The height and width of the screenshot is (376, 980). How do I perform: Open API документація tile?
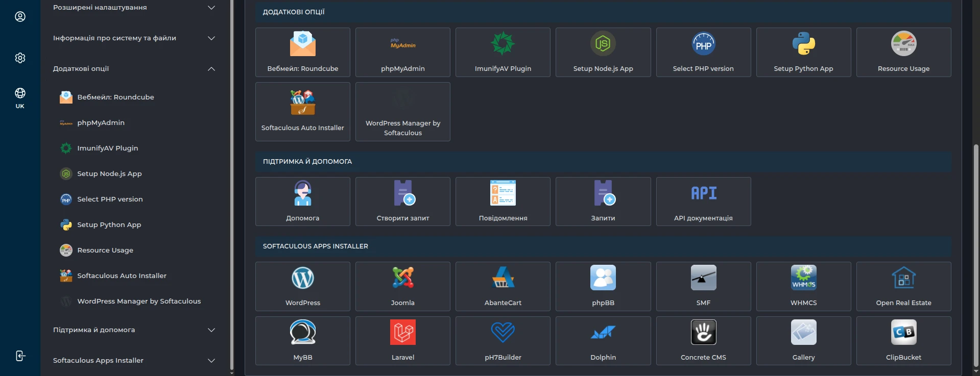coord(703,202)
